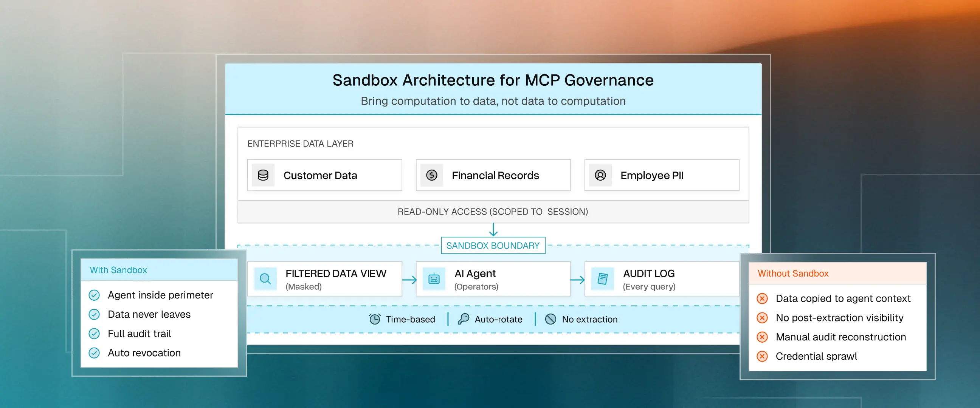This screenshot has height=408, width=980.
Task: Click the Time-based clock icon
Action: click(x=375, y=319)
